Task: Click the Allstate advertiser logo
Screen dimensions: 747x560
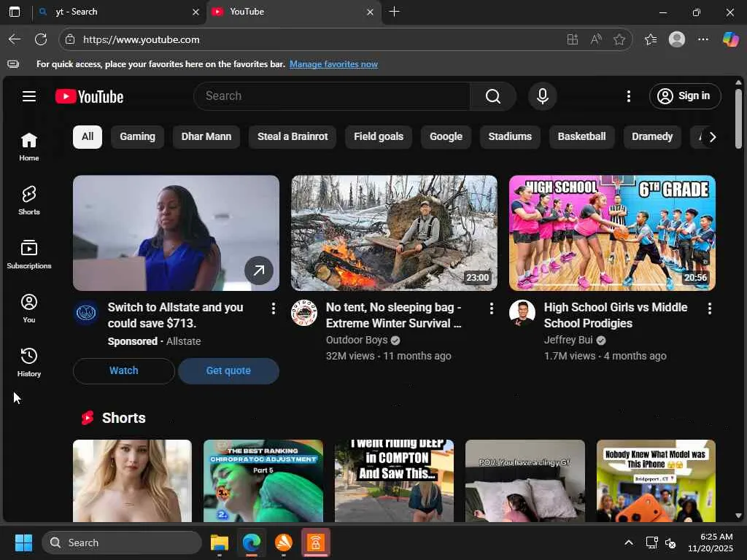Action: (x=86, y=313)
